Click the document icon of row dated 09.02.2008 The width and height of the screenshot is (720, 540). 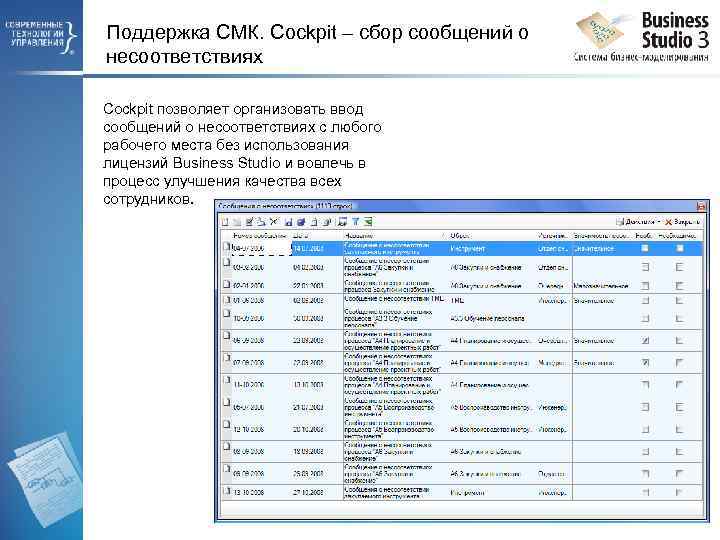click(x=226, y=262)
